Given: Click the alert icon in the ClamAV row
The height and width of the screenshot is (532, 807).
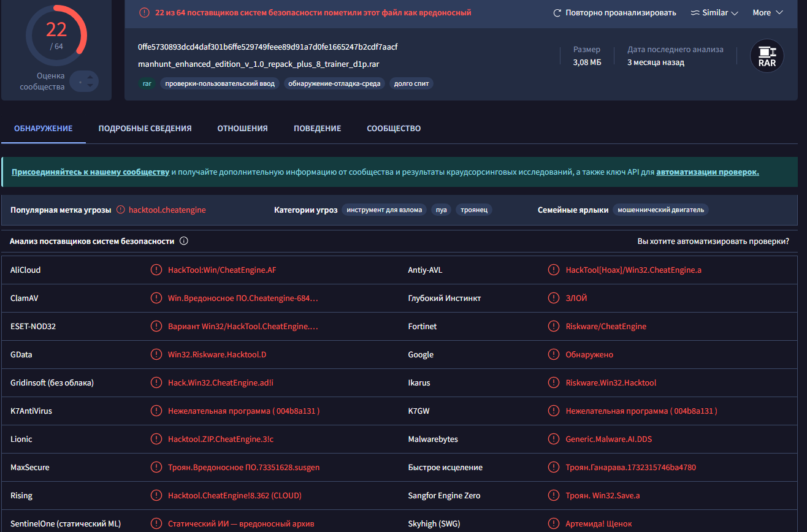Looking at the screenshot, I should coord(156,298).
